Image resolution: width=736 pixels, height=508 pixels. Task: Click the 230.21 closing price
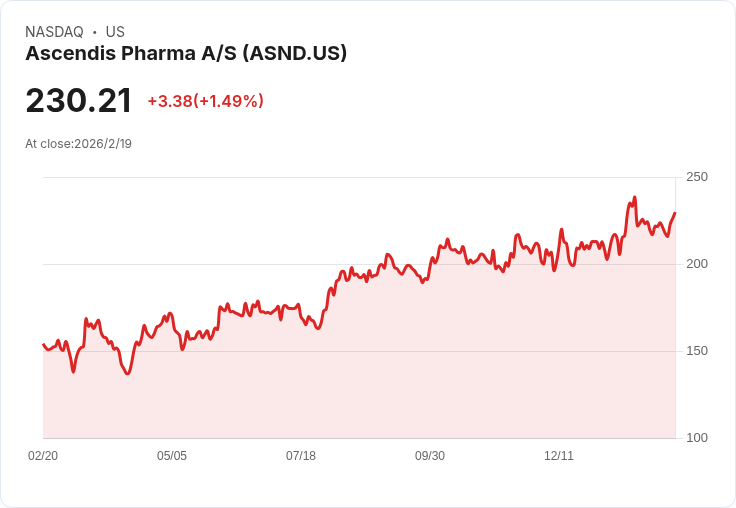(79, 101)
